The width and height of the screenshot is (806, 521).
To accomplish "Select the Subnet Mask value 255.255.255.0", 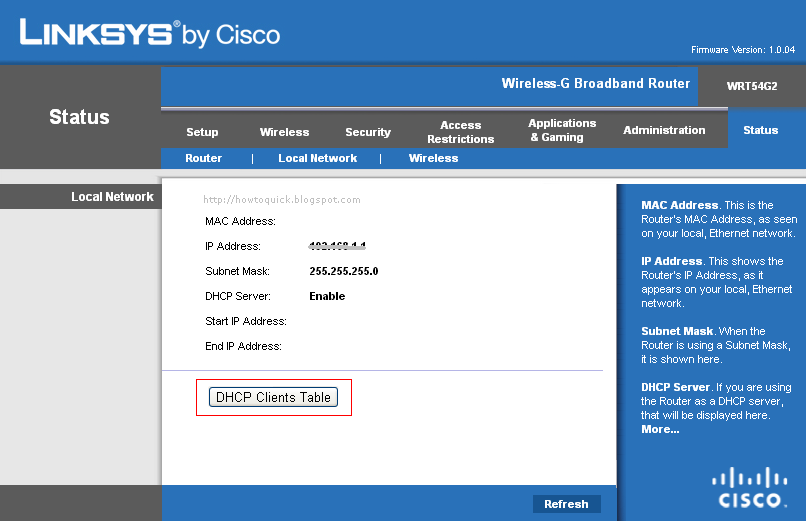I will click(x=343, y=271).
